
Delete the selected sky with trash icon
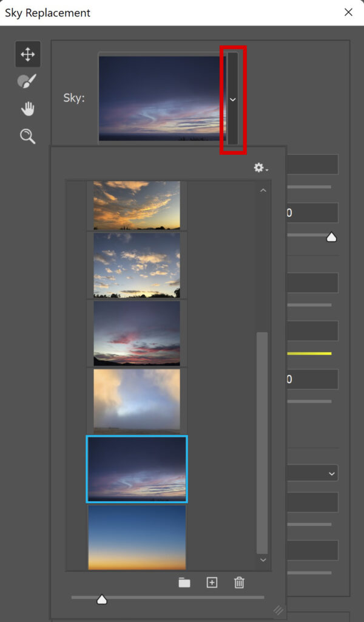[x=239, y=583]
